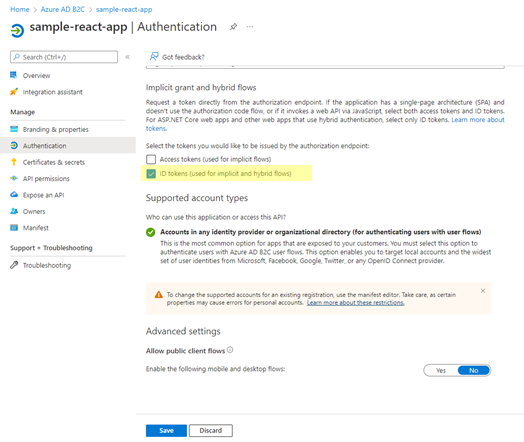The image size is (524, 442).
Task: Open Integration assistant
Action: [52, 92]
